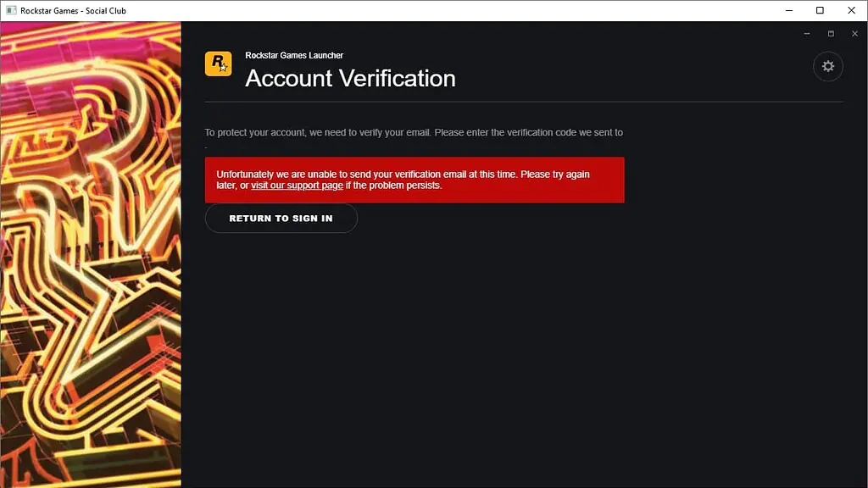Viewport: 868px width, 488px height.
Task: Close the launcher overlay with its small in-app X
Action: tap(854, 33)
